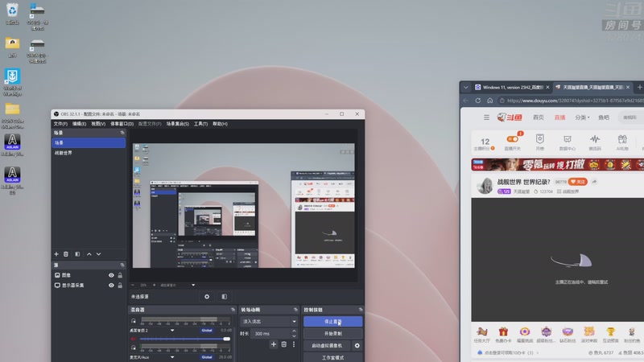The height and width of the screenshot is (362, 644).
Task: Zoom out preview with minus icon
Action: 133,285
